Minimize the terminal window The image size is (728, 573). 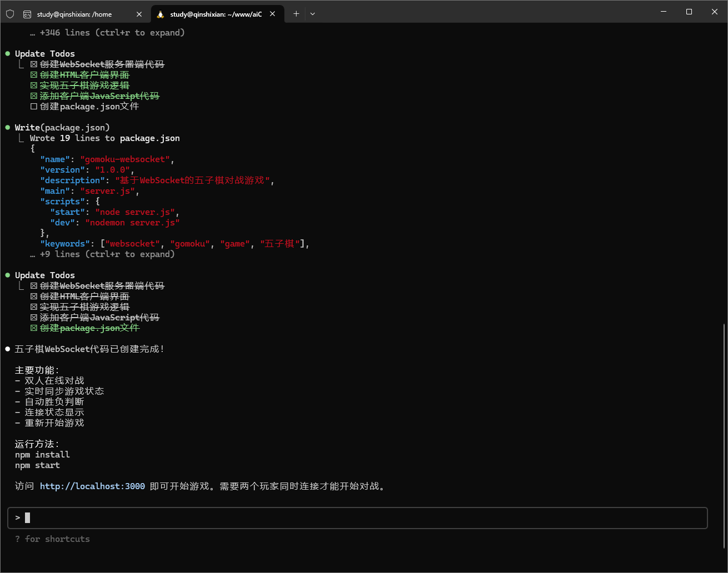coord(663,12)
